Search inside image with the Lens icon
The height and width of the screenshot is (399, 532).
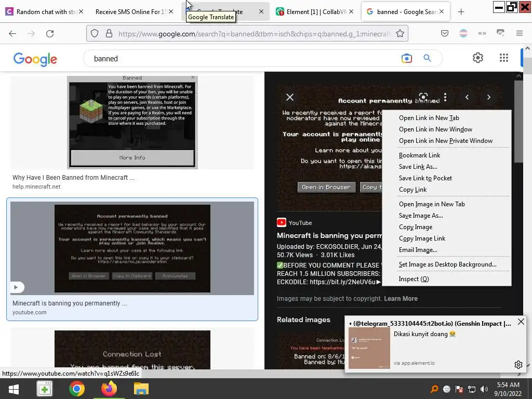pyautogui.click(x=423, y=97)
